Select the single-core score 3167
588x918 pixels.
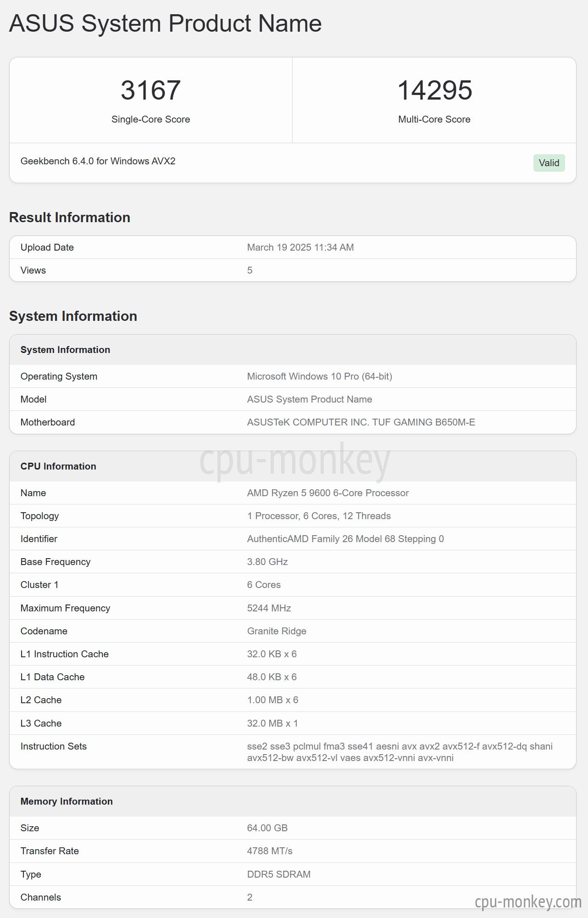pos(150,90)
